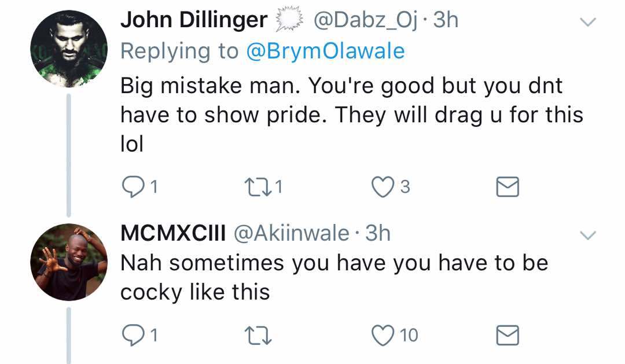Open the @BrymOlawale profile link

coord(325,52)
